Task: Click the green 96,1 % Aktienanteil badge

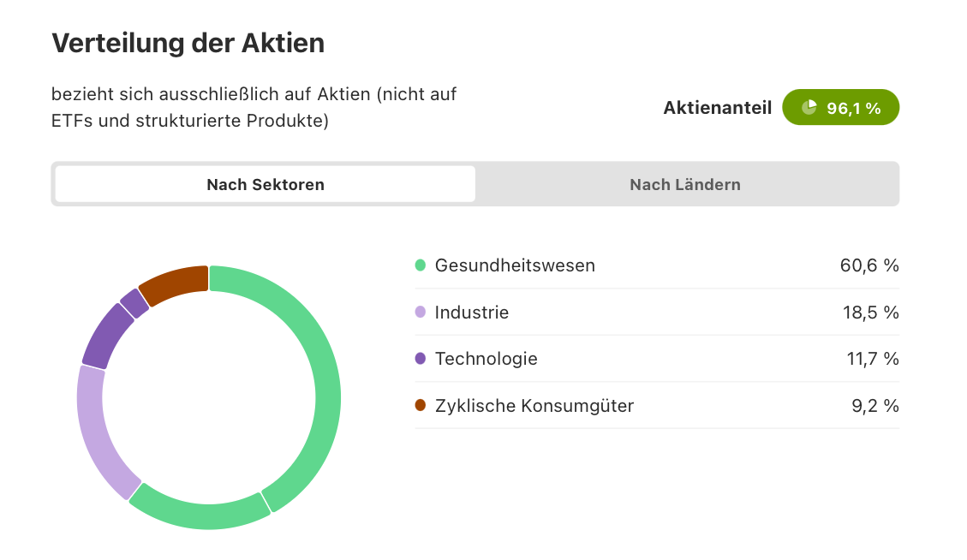Action: click(x=840, y=107)
